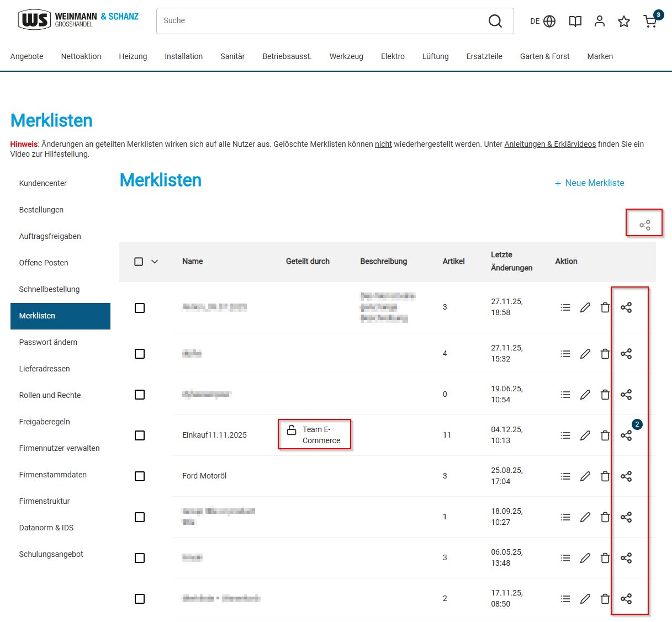Open the user account icon

[x=600, y=22]
